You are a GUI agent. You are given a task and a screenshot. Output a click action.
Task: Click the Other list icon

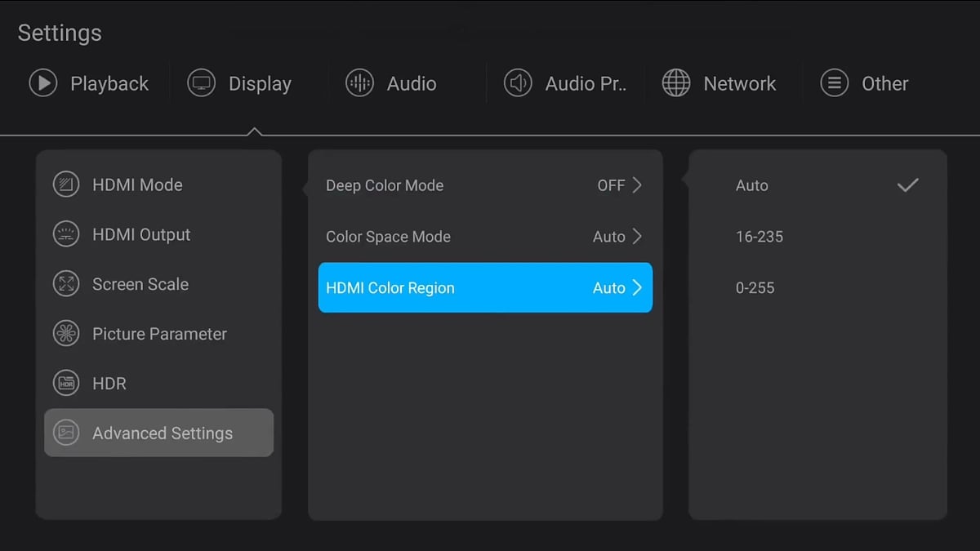[834, 83]
